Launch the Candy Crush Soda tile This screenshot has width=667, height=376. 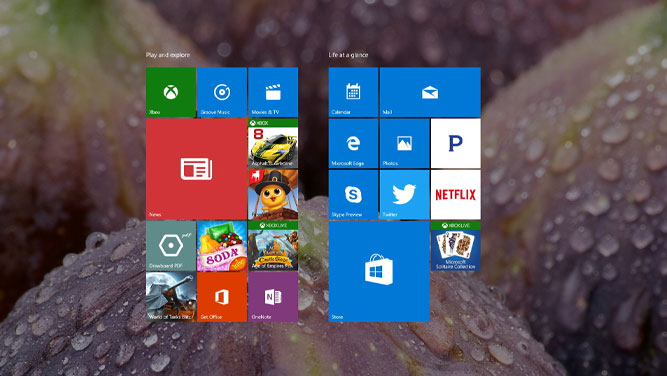pos(222,245)
